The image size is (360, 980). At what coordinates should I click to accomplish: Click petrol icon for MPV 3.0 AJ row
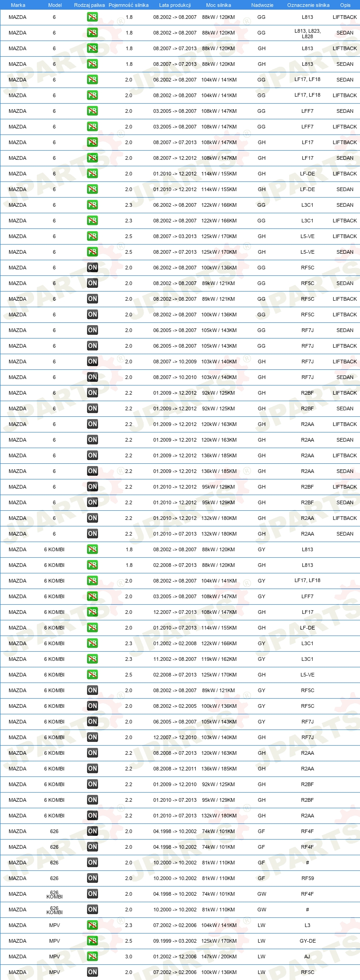click(93, 957)
